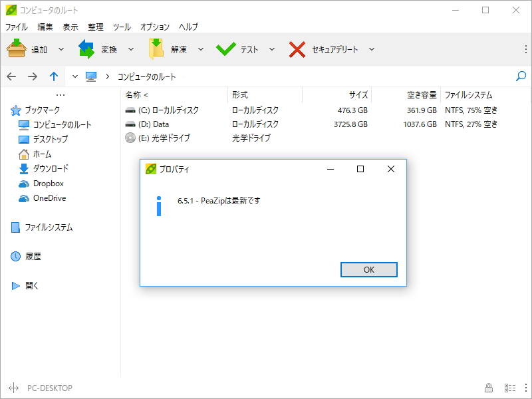Click the browser view style icon in status bar

tap(509, 388)
